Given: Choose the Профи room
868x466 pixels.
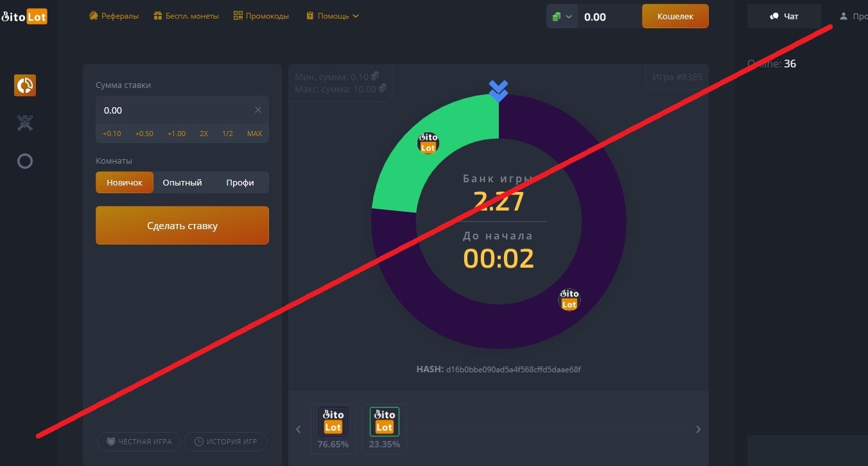Looking at the screenshot, I should [240, 182].
